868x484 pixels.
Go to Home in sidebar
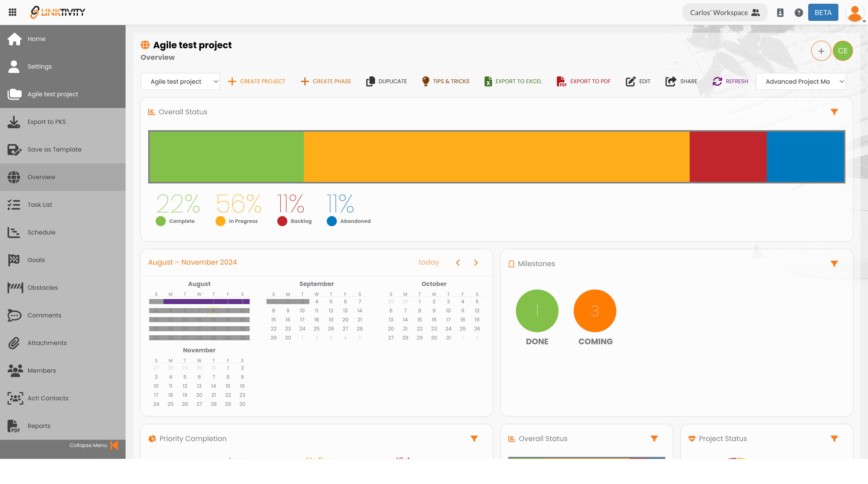[63, 39]
